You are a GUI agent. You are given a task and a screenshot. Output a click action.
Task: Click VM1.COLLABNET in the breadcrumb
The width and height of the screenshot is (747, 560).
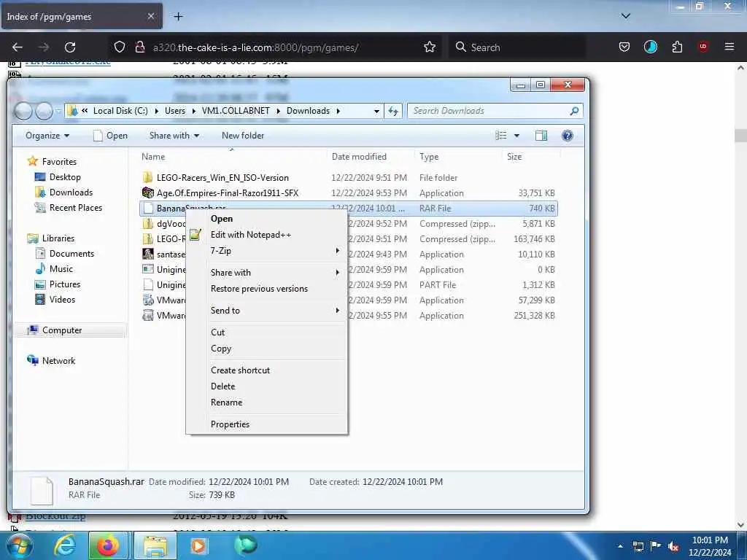click(x=236, y=111)
